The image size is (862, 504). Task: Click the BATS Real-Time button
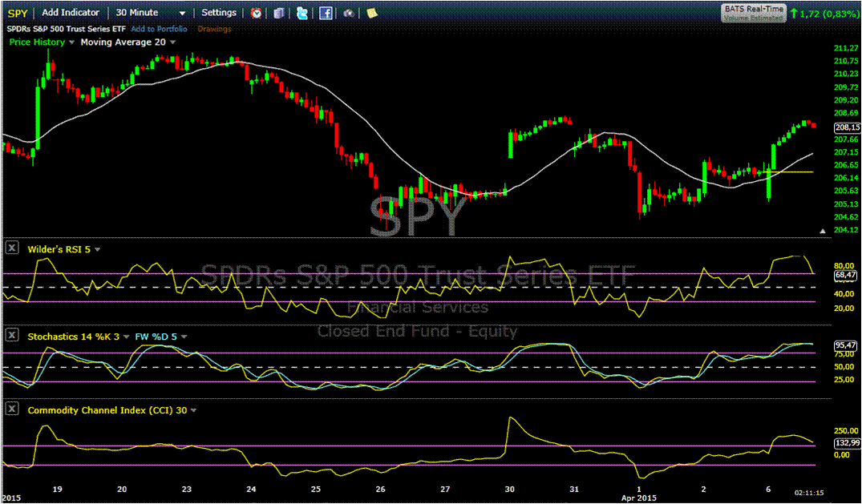pyautogui.click(x=753, y=13)
